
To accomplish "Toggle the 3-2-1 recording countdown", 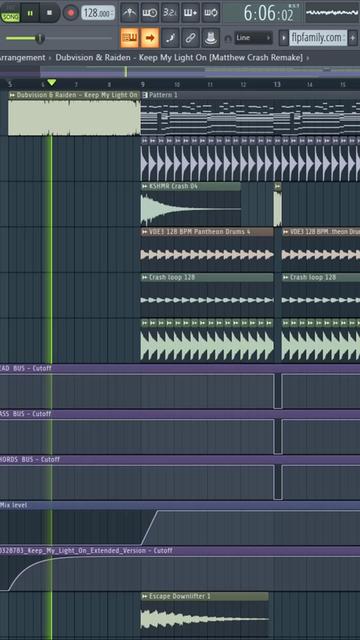I will point(170,13).
